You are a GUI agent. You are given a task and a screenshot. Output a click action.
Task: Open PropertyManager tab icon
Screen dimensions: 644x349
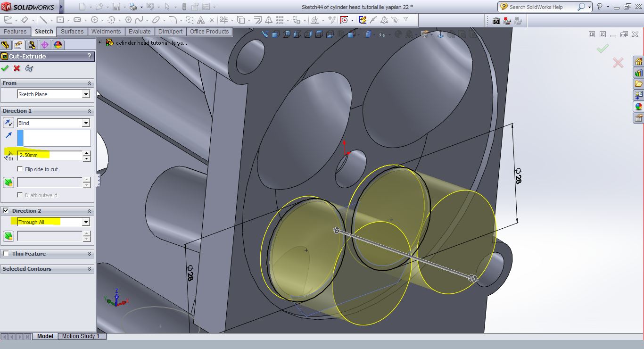[x=18, y=45]
